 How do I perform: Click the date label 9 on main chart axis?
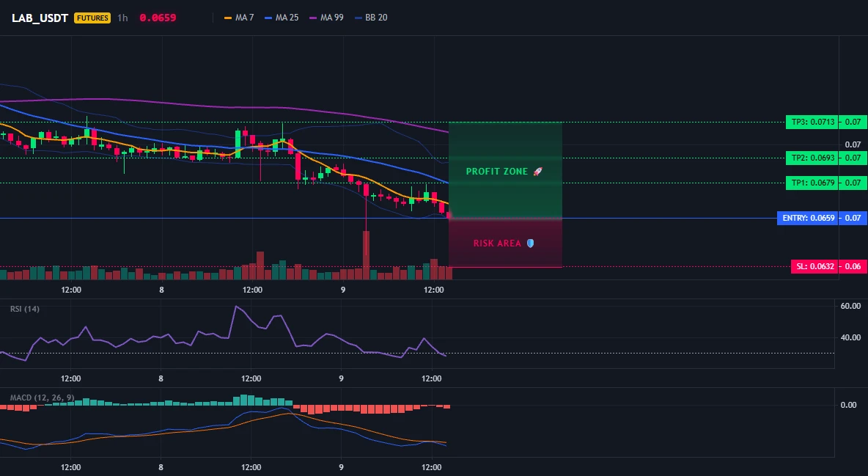tap(342, 290)
